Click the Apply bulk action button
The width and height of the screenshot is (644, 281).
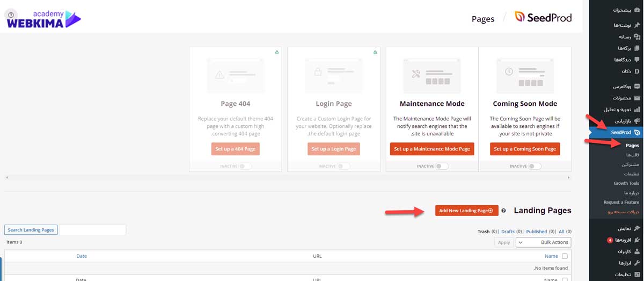tap(504, 242)
